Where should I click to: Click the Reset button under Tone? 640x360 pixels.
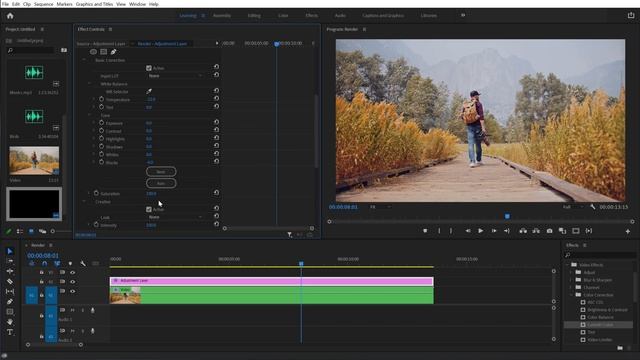click(161, 172)
